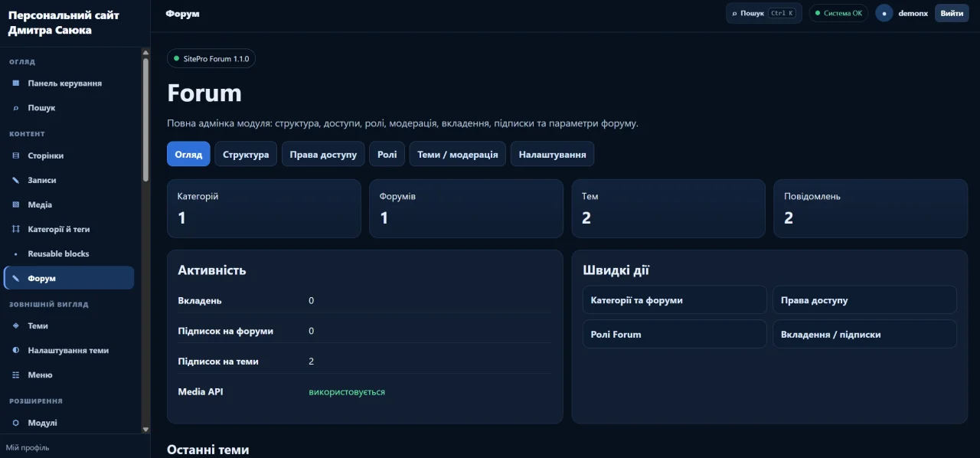
Task: Click the Панель керування sidebar icon
Action: pyautogui.click(x=16, y=83)
